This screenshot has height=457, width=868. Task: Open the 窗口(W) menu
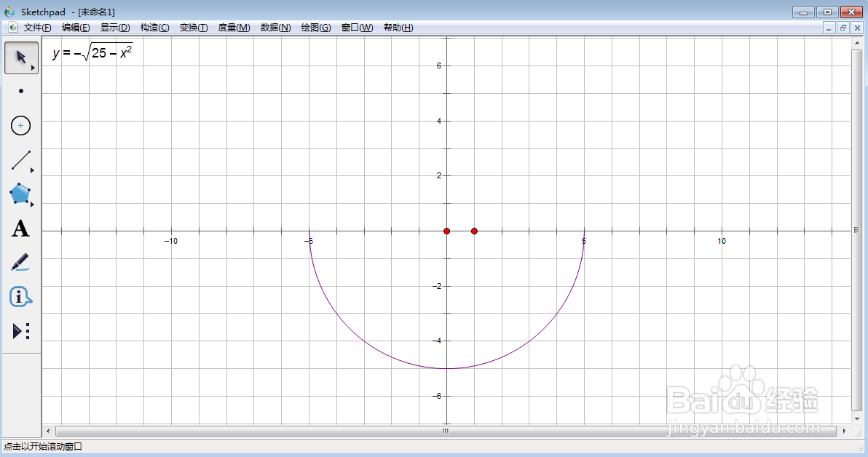[x=357, y=28]
